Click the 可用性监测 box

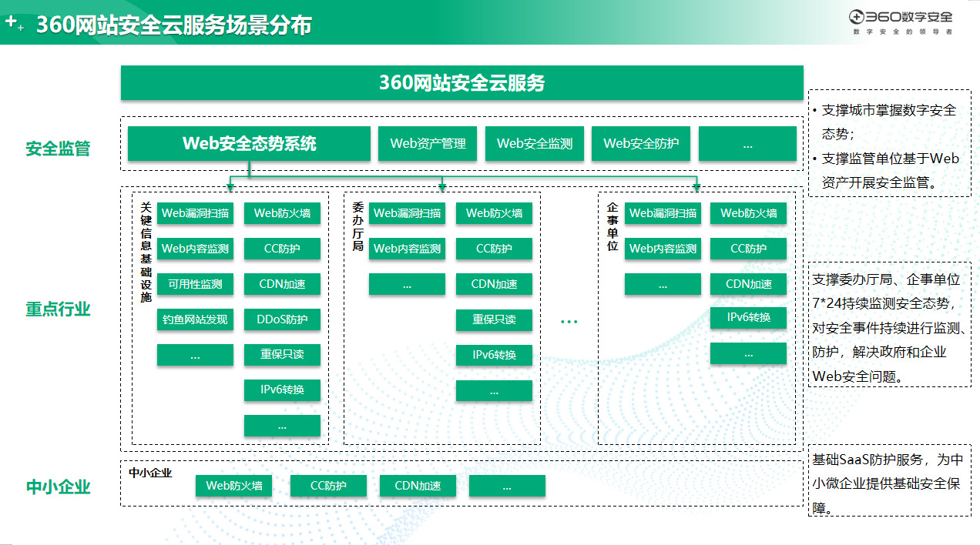195,284
